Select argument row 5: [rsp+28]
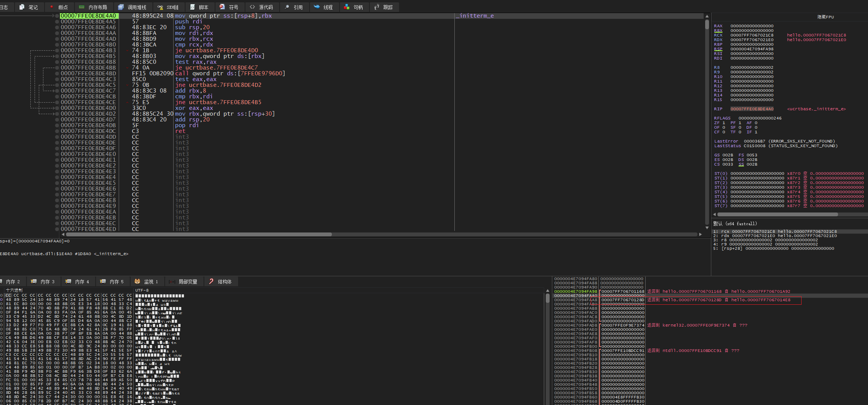The image size is (868, 405). pyautogui.click(x=774, y=249)
